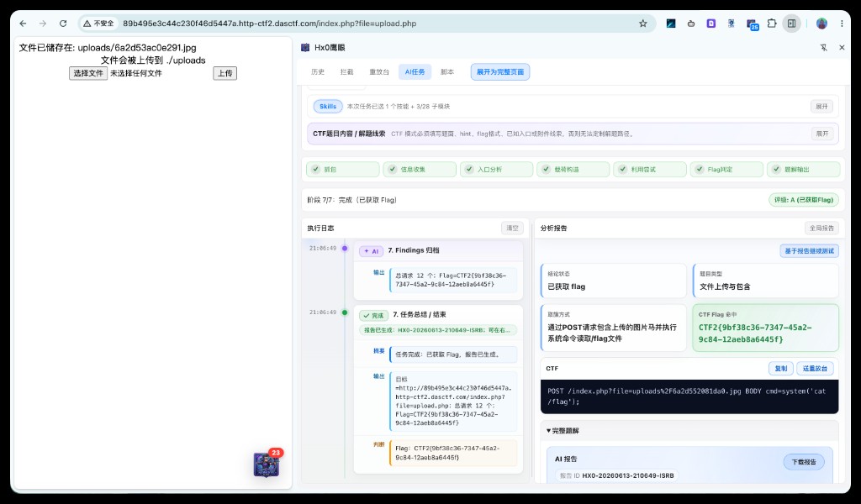This screenshot has height=504, width=861.
Task: Click the 摘要 任务完成 summary box
Action: pos(453,354)
